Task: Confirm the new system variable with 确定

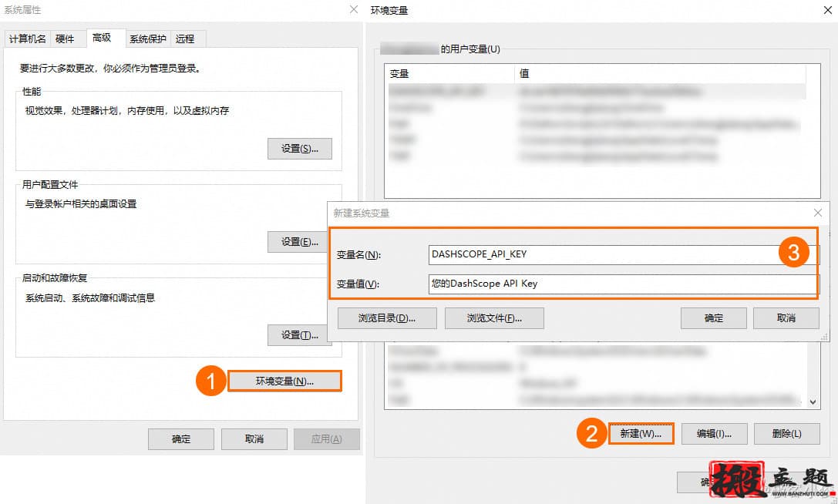Action: click(713, 318)
